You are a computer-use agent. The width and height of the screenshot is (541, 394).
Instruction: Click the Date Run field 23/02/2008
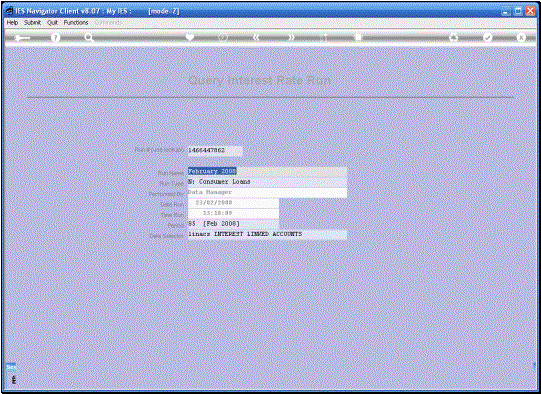(233, 203)
